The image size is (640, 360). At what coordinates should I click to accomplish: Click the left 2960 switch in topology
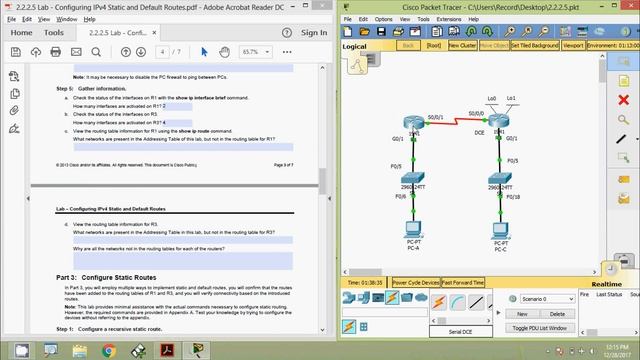point(413,178)
